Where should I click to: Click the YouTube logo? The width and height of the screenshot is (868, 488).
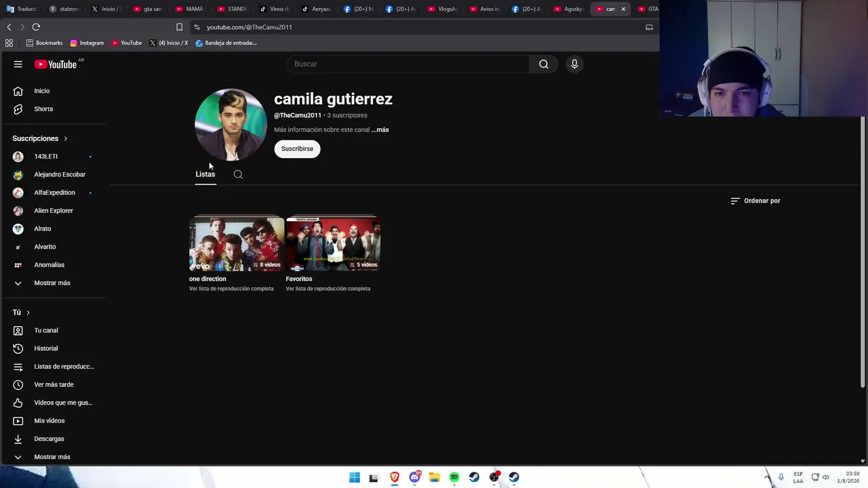point(56,64)
